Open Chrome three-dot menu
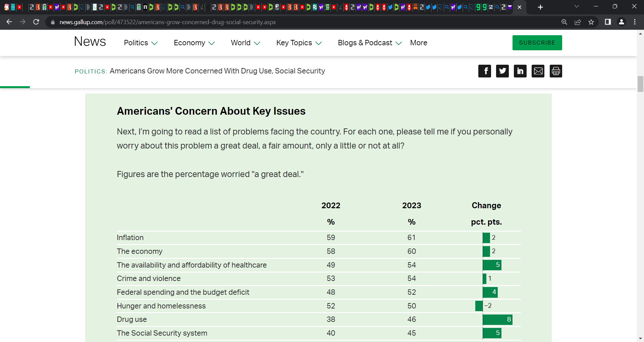The image size is (644, 342). point(635,22)
